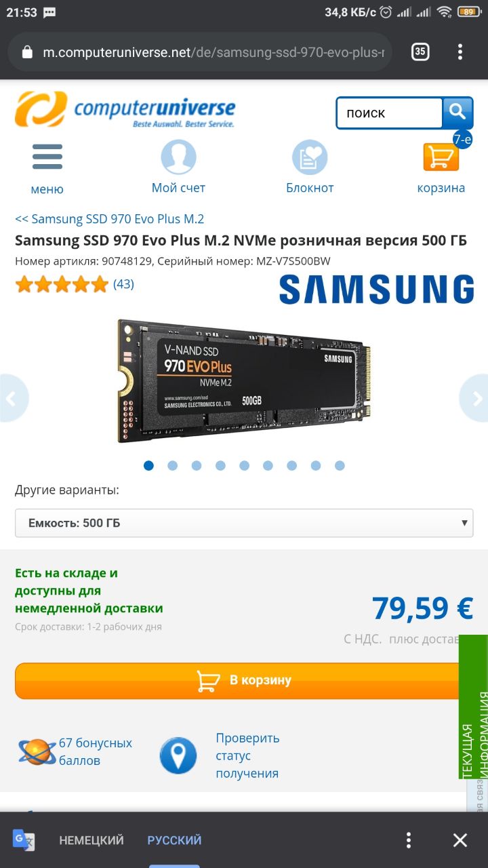Screen dimensions: 488x868
Task: Open the hamburger menu icon
Action: point(47,157)
